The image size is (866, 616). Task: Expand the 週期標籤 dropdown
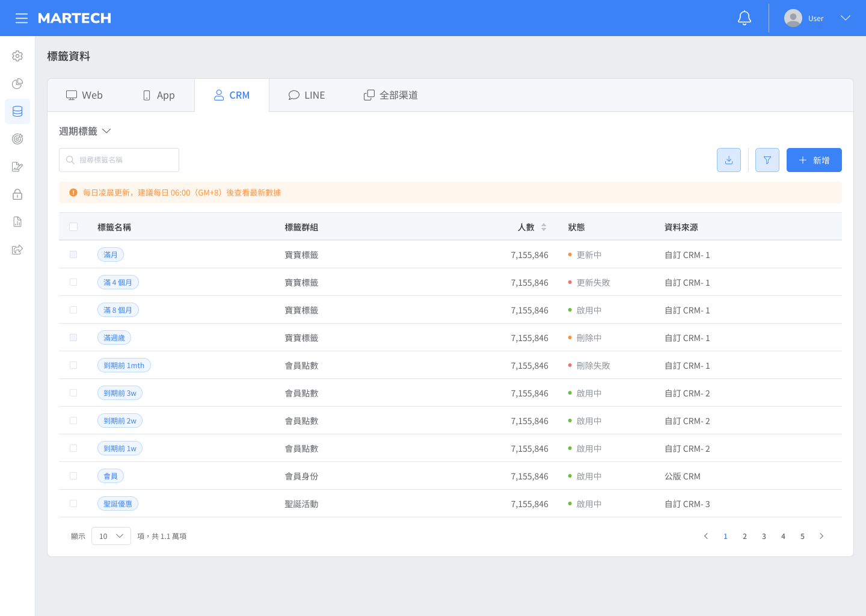[x=85, y=131]
